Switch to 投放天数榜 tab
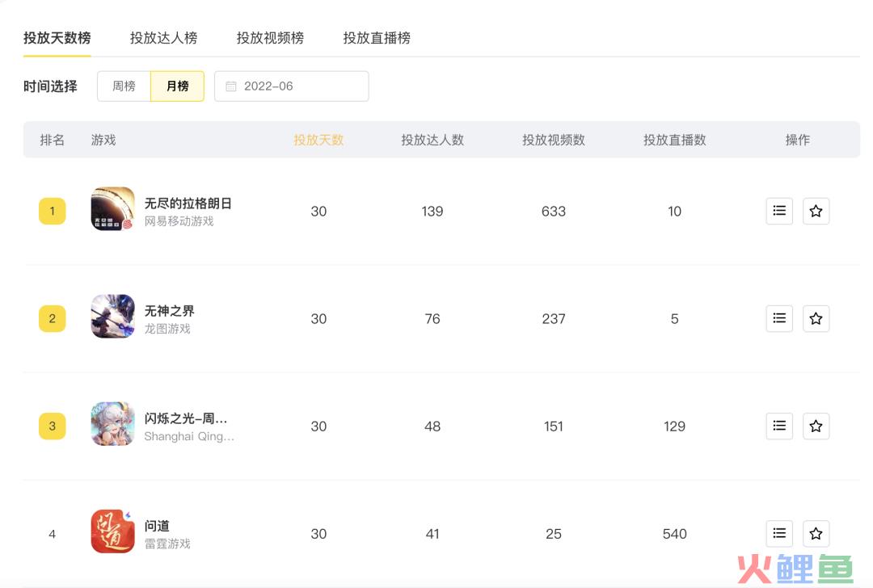The width and height of the screenshot is (873, 588). pos(57,38)
